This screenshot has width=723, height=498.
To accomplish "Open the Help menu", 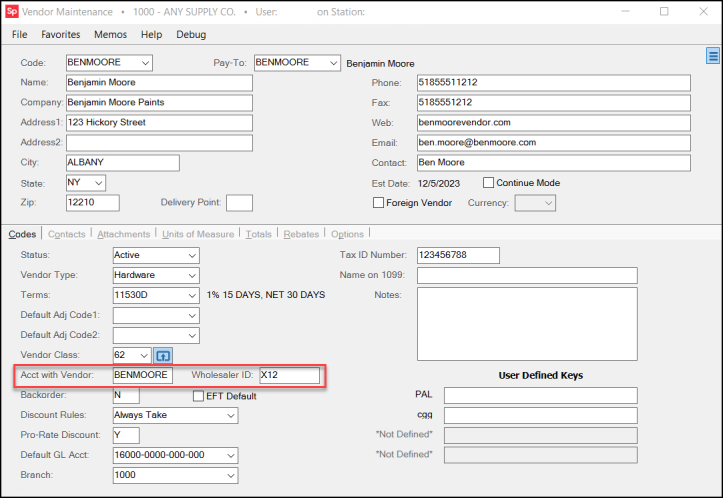I will [152, 35].
